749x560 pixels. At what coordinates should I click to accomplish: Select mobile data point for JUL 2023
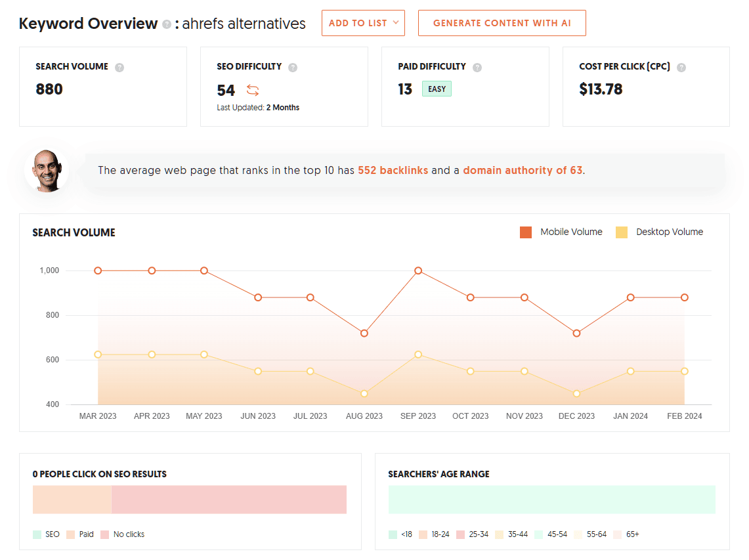point(310,297)
